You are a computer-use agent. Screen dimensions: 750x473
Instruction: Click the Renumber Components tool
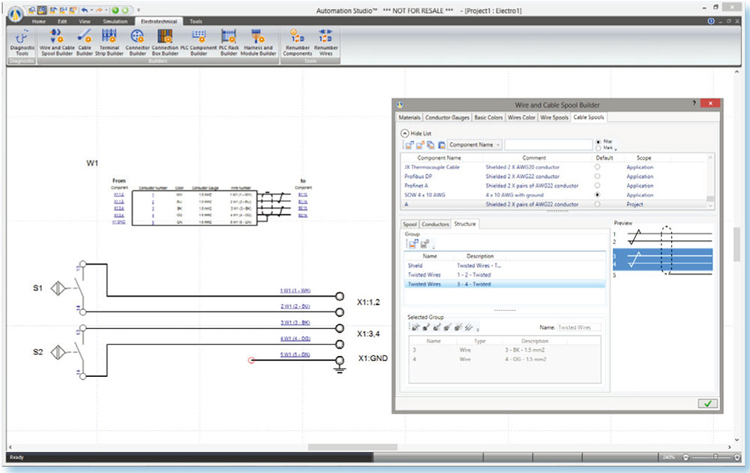[x=297, y=42]
